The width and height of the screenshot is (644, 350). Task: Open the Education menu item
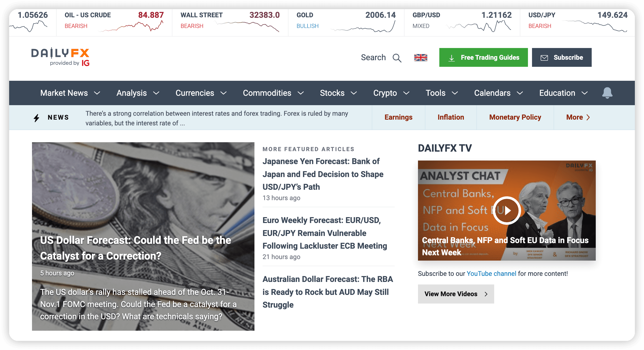coord(557,93)
